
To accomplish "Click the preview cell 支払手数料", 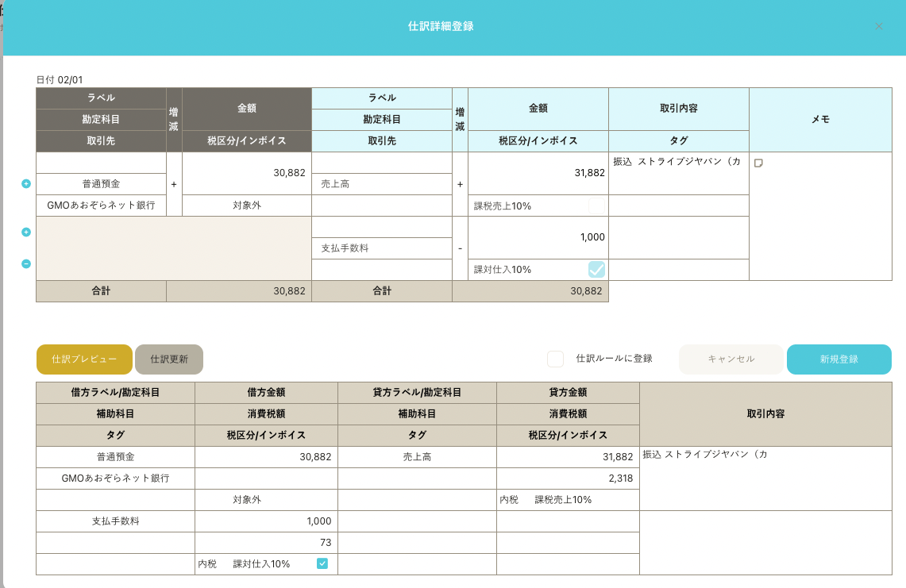I will point(116,521).
